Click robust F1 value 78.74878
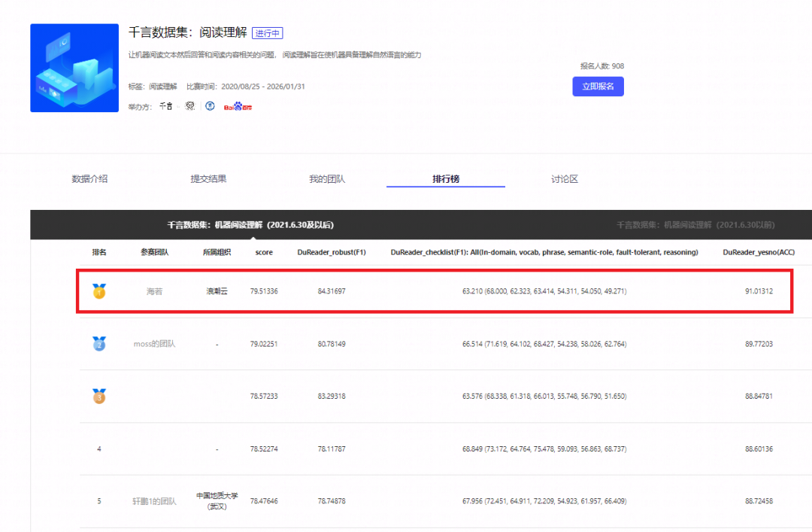Image resolution: width=812 pixels, height=532 pixels. click(x=332, y=501)
